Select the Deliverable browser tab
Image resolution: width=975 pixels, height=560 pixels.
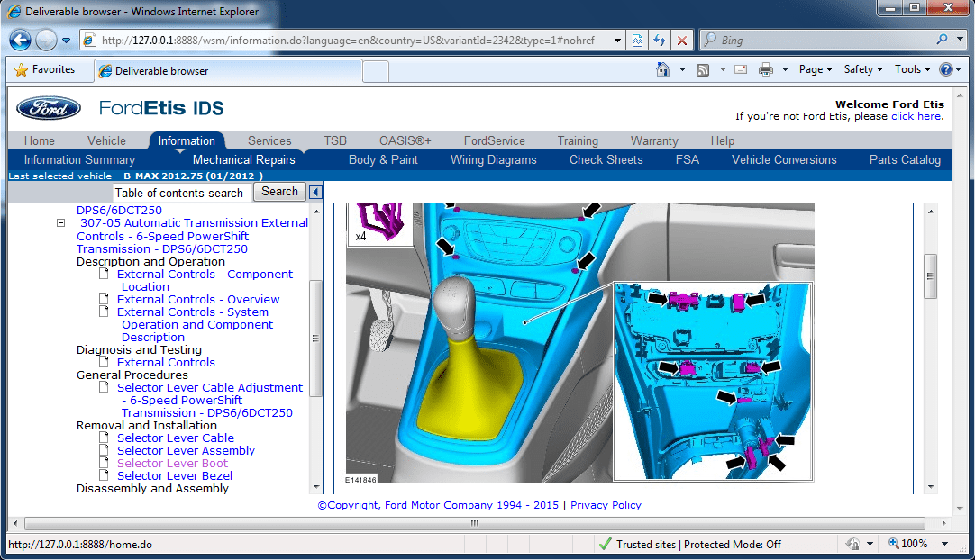tap(228, 71)
